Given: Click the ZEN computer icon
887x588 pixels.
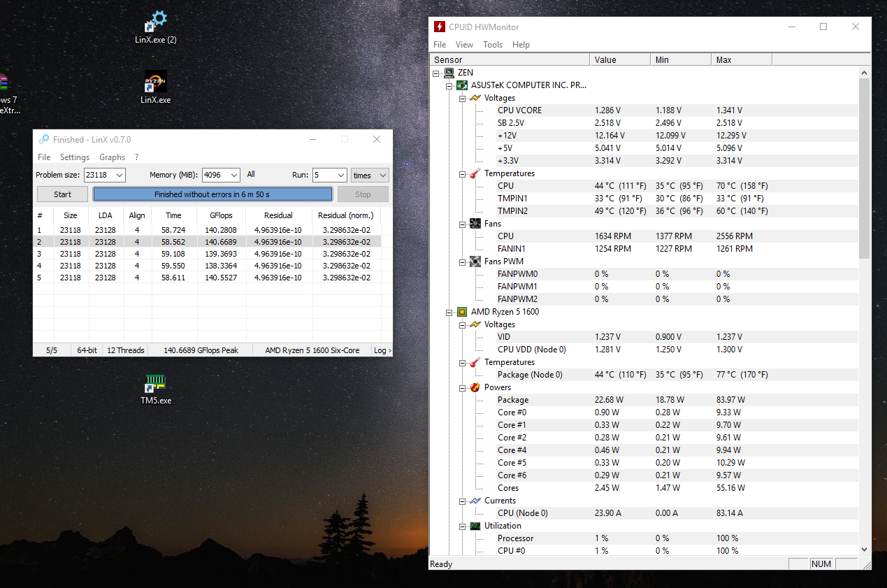Looking at the screenshot, I should [x=449, y=72].
